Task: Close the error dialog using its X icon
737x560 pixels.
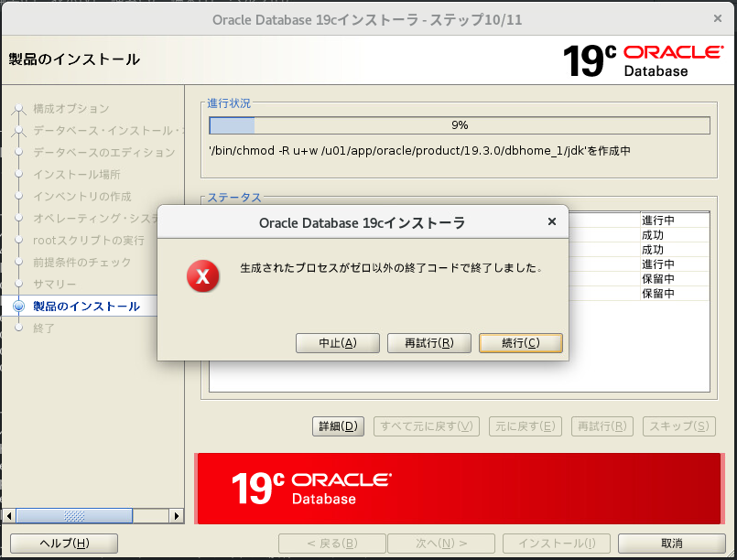Action: (x=551, y=221)
